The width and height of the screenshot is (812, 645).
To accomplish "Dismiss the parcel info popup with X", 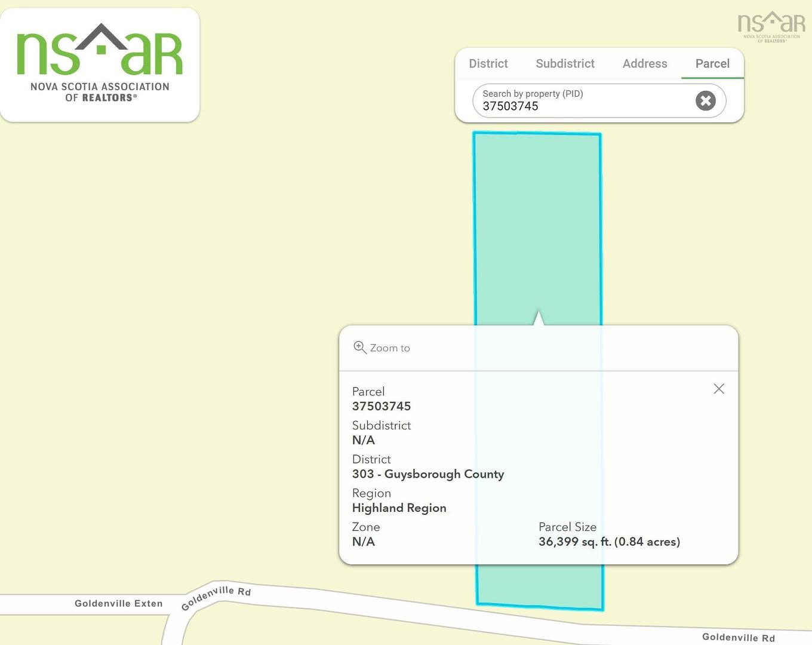I will [x=719, y=389].
